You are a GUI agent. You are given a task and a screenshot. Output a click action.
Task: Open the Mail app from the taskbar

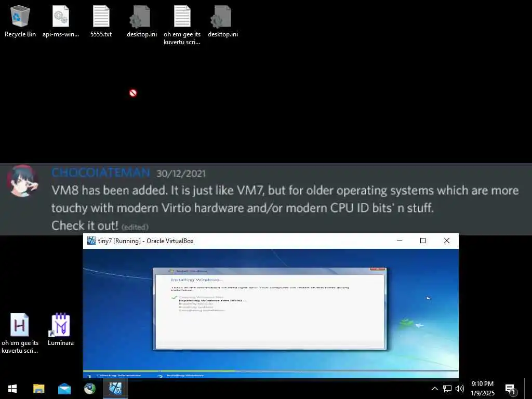[x=64, y=389]
